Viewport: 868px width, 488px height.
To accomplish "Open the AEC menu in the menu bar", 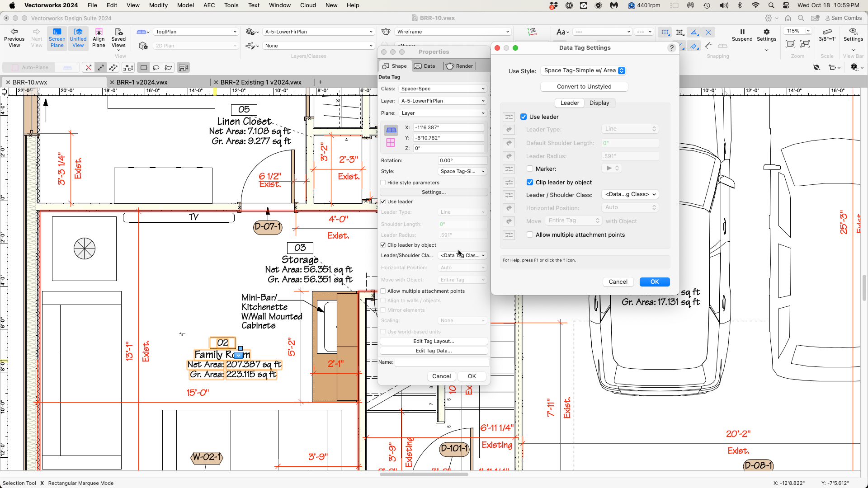I will [209, 5].
